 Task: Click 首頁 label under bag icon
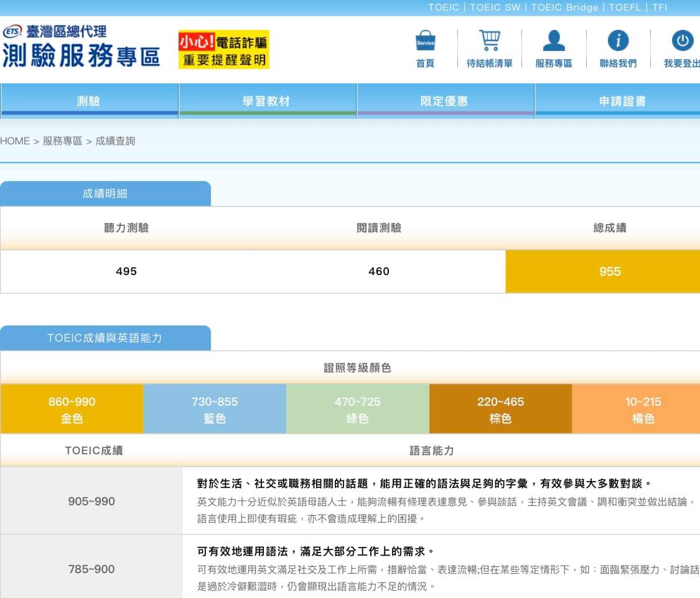tap(425, 63)
